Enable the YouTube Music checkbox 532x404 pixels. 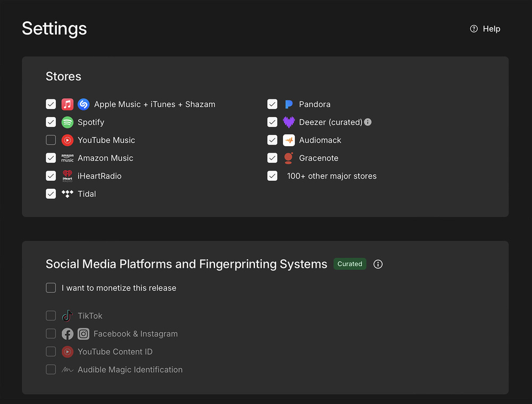[x=51, y=140]
